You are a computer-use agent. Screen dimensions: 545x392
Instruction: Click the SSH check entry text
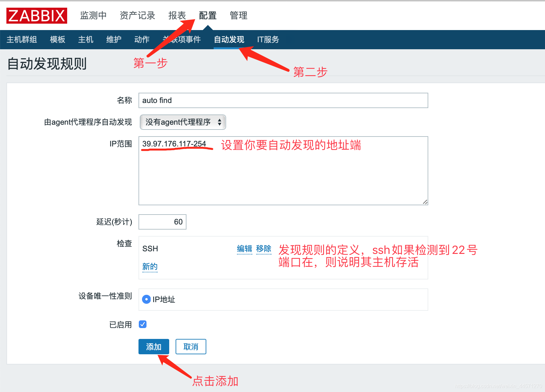click(x=150, y=249)
